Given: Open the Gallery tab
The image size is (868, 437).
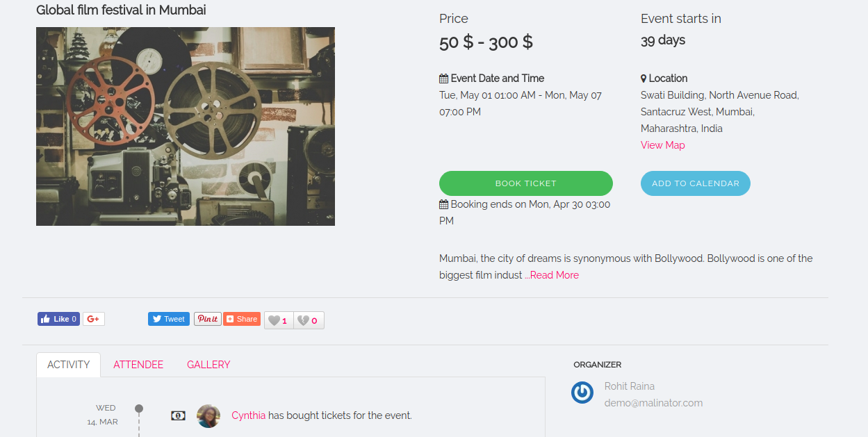Looking at the screenshot, I should (208, 365).
